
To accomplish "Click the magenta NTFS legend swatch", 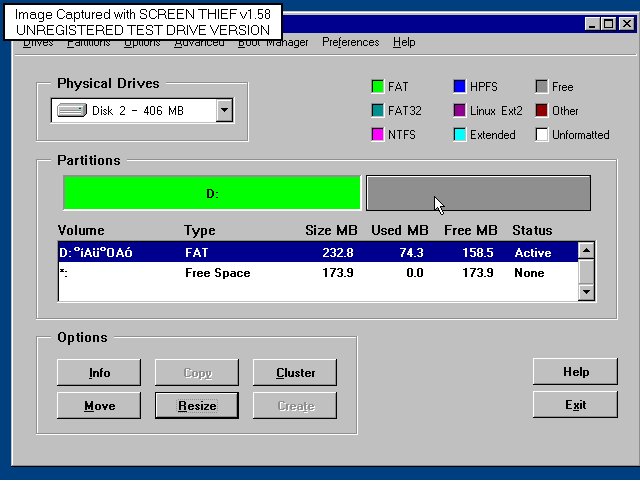I will click(377, 135).
